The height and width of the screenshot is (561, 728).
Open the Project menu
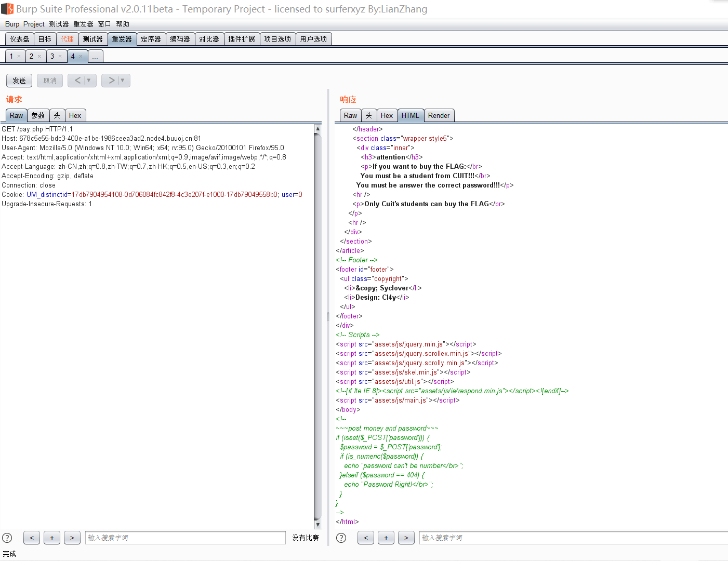pos(34,24)
